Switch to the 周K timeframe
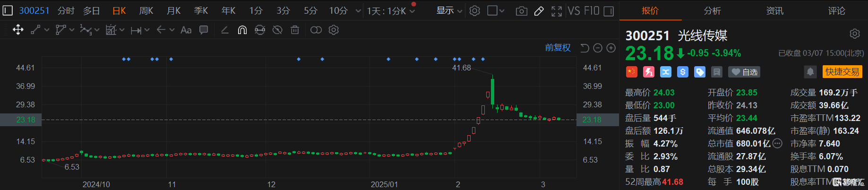 click(x=146, y=10)
